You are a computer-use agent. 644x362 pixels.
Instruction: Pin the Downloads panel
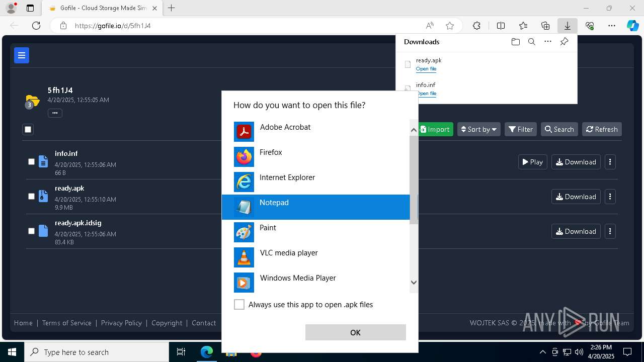[x=564, y=42]
